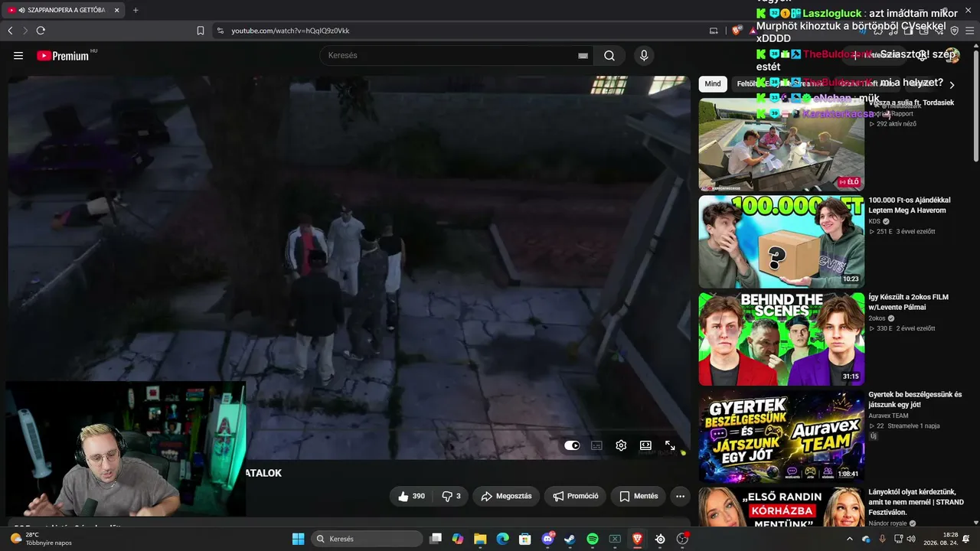Open the Auravex Team stream thumbnail

[x=781, y=436]
